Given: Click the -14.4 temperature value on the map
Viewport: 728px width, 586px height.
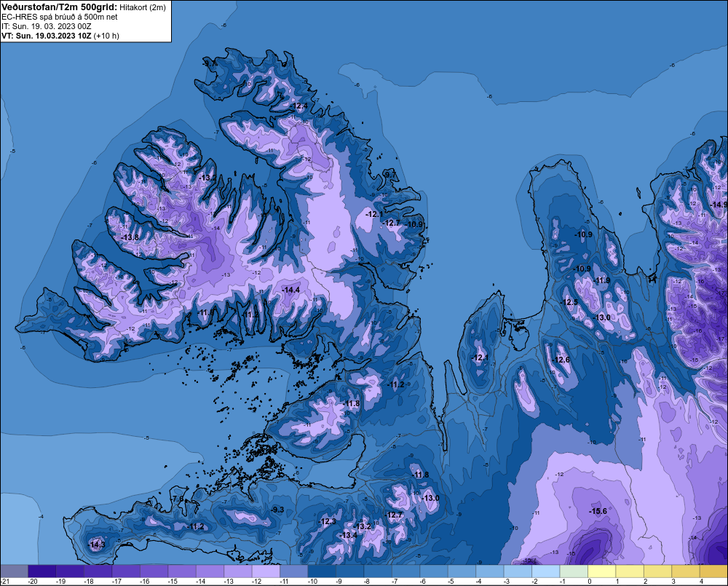Looking at the screenshot, I should tap(291, 290).
